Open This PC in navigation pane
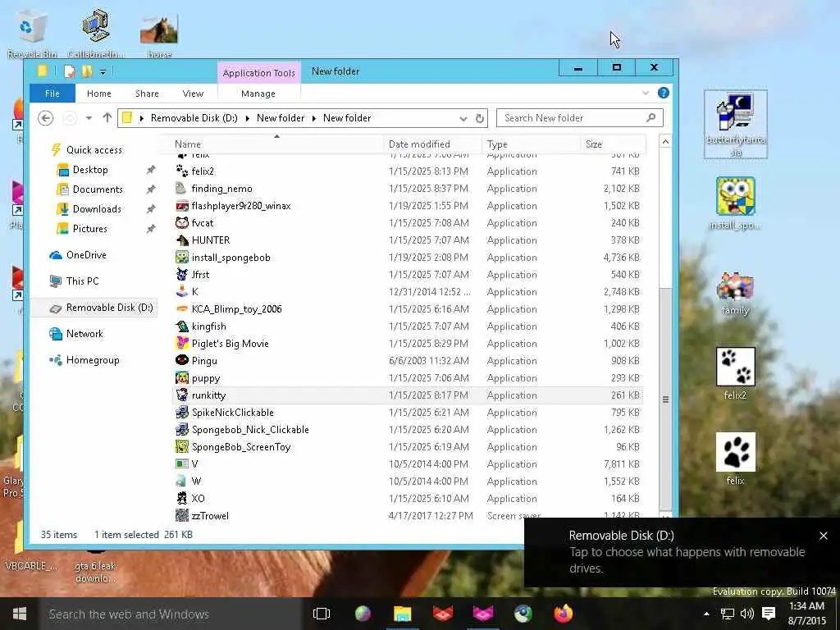 (82, 281)
